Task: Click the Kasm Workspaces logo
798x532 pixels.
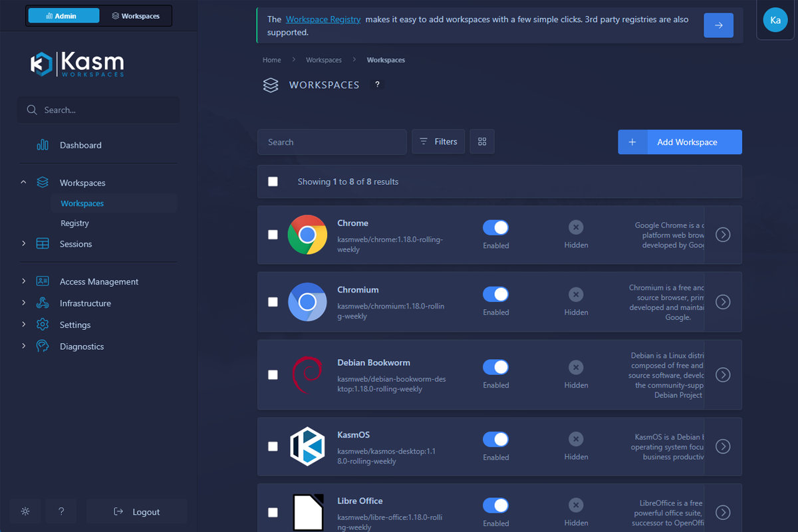Action: click(x=77, y=64)
